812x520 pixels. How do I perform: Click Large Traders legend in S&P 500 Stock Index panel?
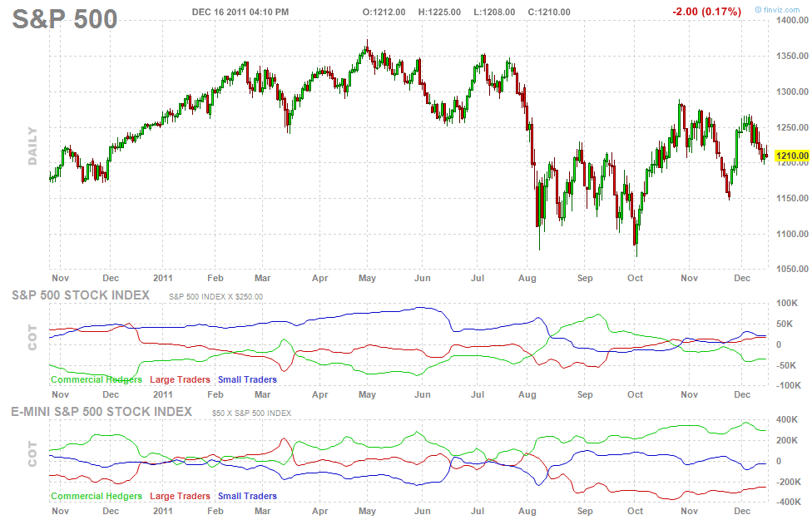click(181, 379)
